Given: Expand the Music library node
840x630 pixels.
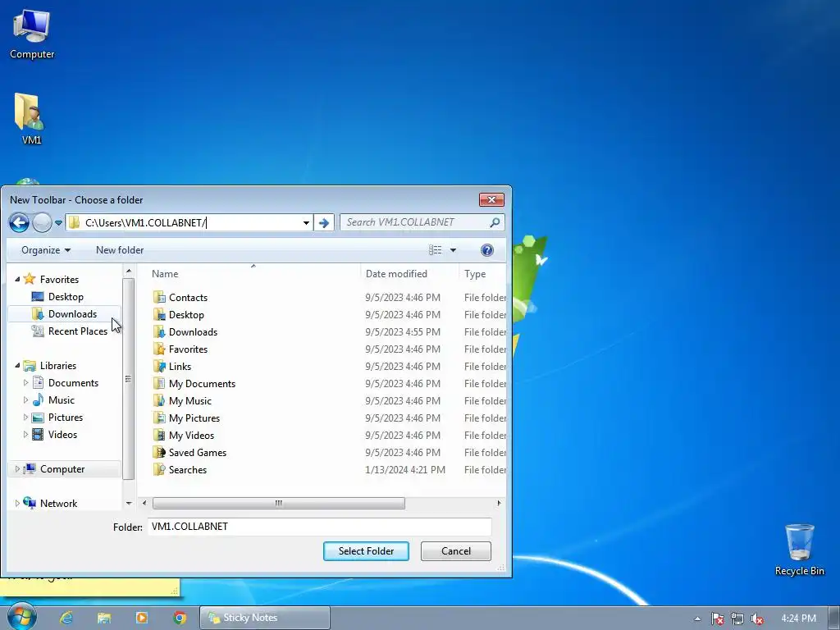Looking at the screenshot, I should pos(25,399).
